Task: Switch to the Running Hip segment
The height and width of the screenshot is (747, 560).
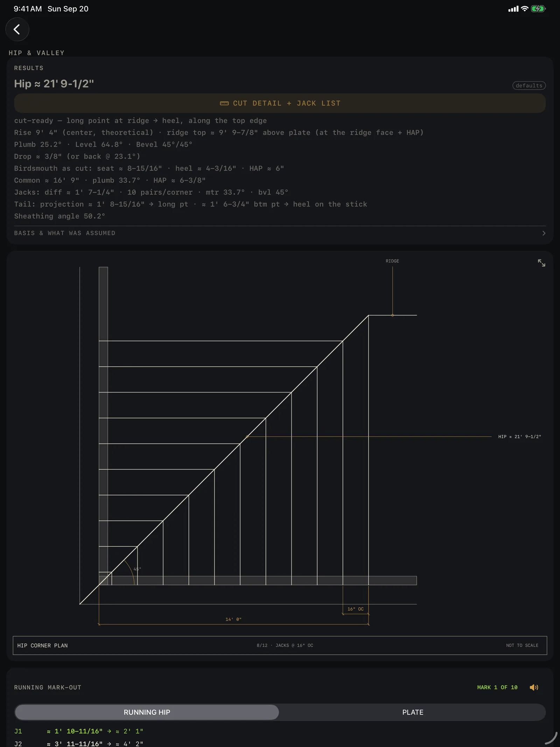Action: click(x=147, y=712)
